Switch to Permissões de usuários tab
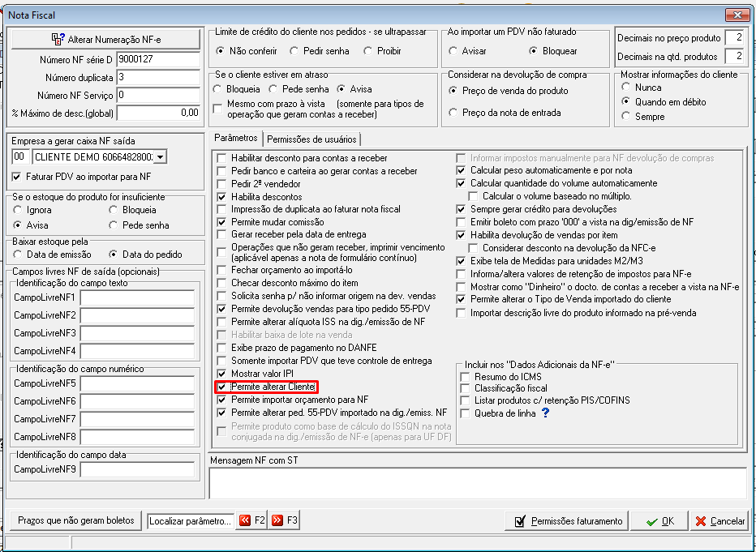 click(311, 139)
